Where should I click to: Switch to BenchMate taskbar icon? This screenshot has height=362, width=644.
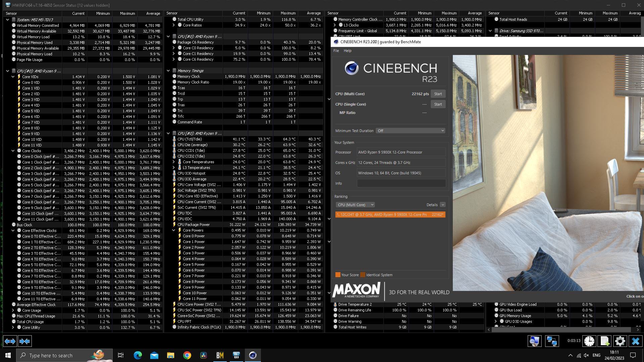[x=220, y=355]
